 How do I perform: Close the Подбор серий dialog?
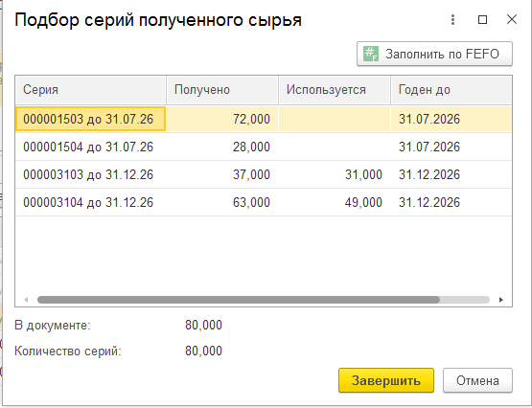[511, 20]
